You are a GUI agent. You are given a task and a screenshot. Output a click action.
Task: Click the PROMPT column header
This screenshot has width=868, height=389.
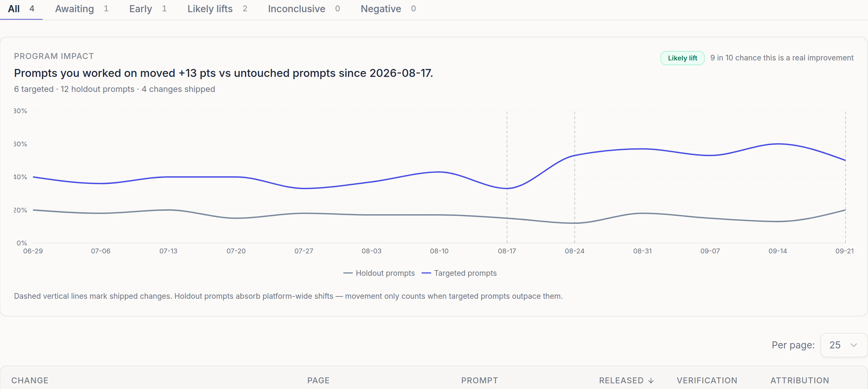tap(480, 380)
